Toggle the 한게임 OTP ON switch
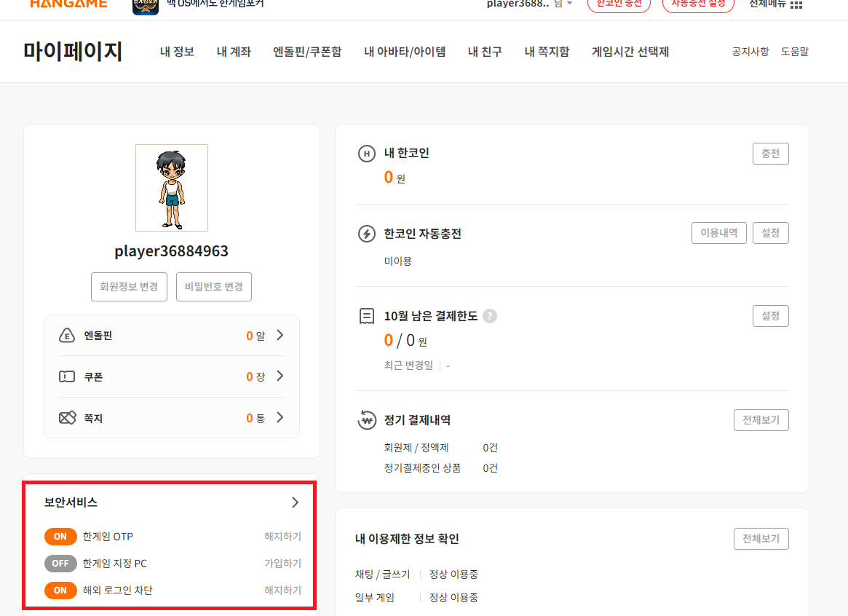 (60, 537)
